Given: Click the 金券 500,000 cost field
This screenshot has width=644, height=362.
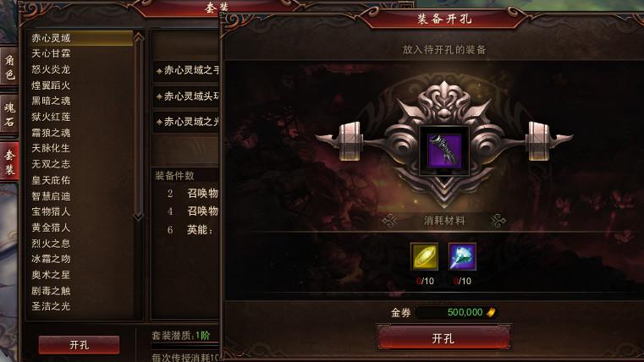Looking at the screenshot, I should point(457,312).
